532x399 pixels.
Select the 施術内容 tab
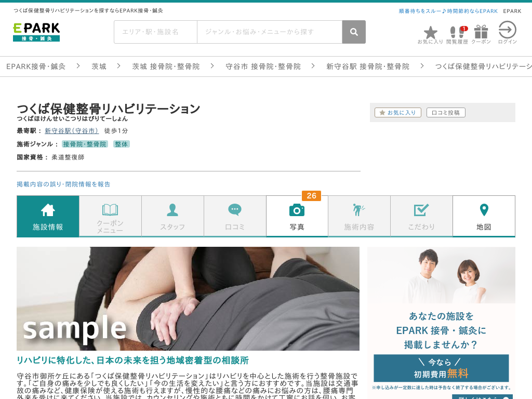click(360, 216)
